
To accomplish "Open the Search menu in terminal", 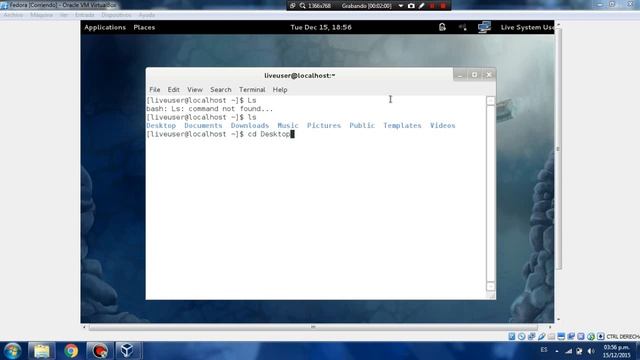I will pos(221,89).
